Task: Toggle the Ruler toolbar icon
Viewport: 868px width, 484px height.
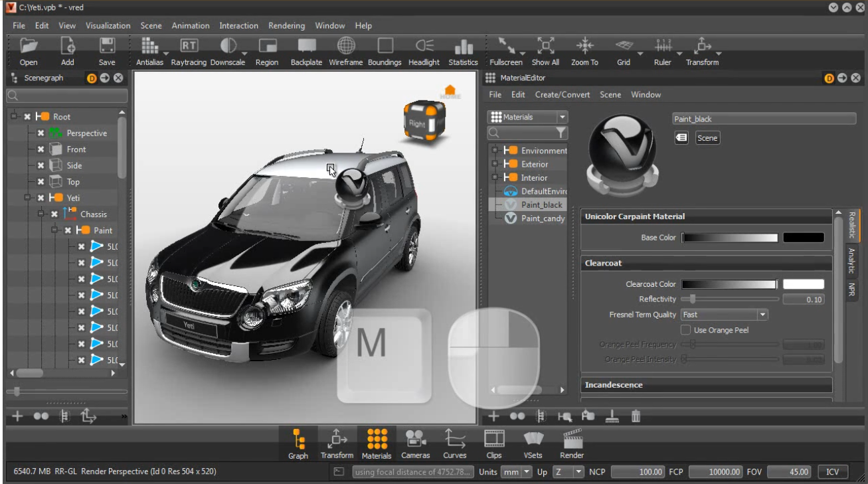Action: tap(663, 46)
